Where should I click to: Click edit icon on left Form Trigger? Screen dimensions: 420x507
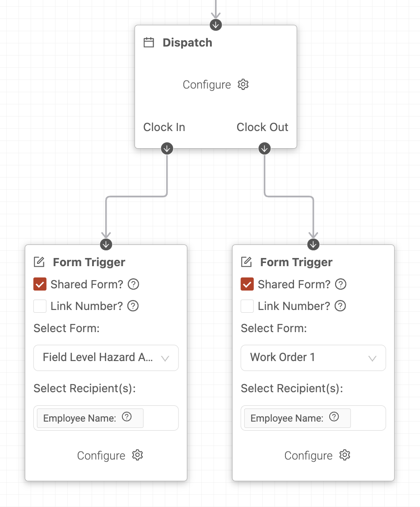click(39, 262)
